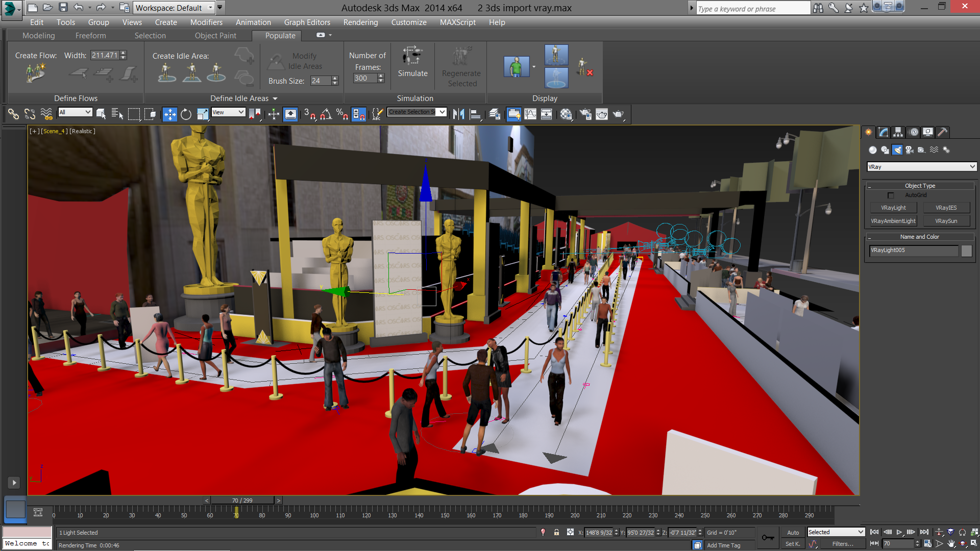Activate the Select and Scale tool

coord(203,114)
